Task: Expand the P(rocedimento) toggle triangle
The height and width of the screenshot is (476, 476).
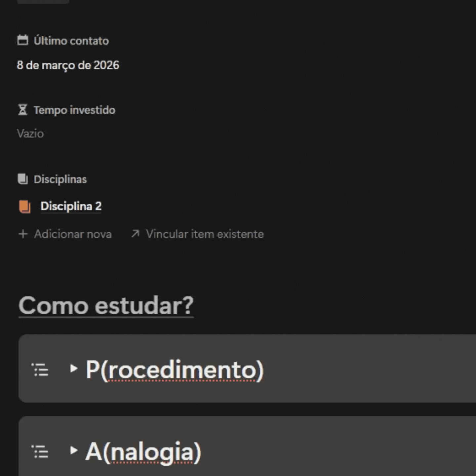Action: tap(73, 368)
